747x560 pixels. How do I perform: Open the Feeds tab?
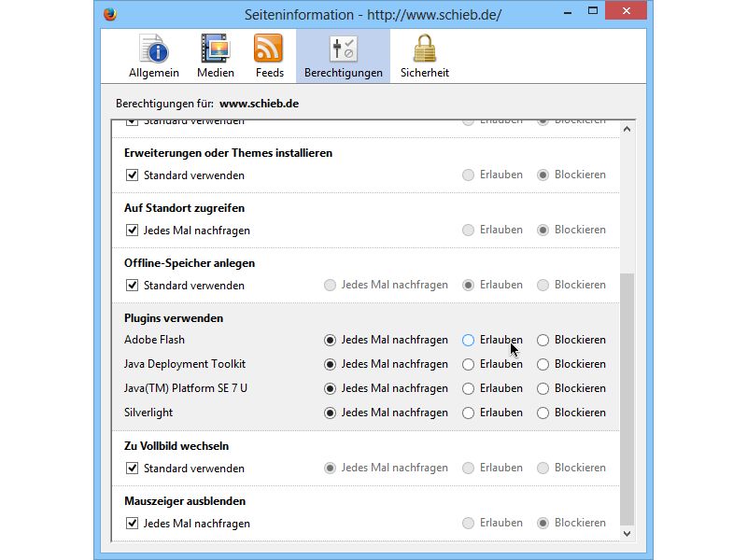[269, 56]
